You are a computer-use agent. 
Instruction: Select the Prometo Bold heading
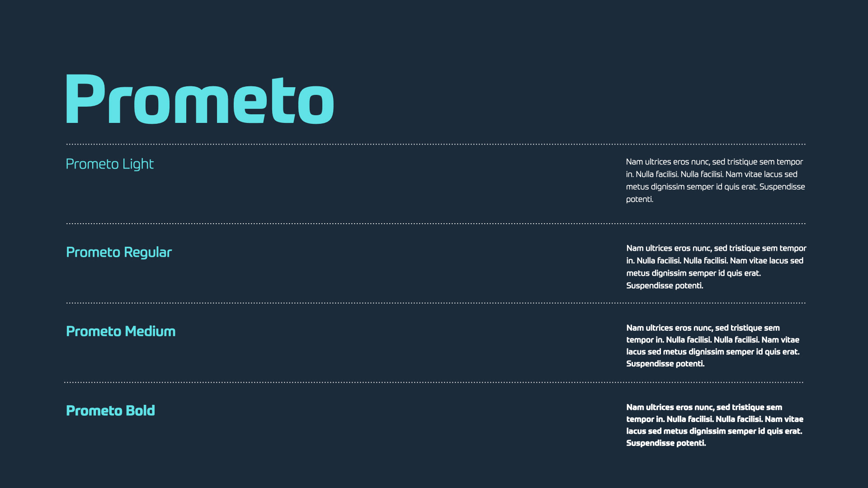coord(110,410)
